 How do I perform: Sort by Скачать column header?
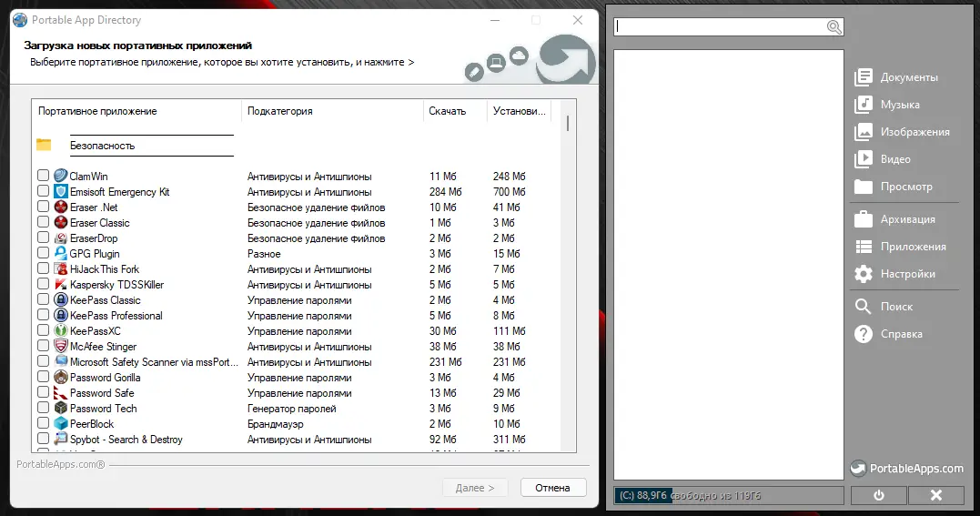(454, 111)
